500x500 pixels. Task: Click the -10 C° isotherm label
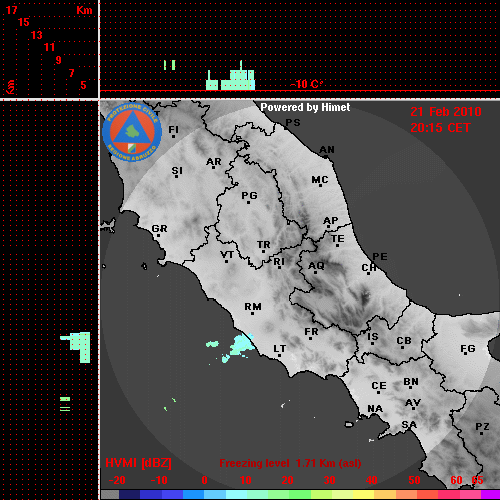pos(307,84)
